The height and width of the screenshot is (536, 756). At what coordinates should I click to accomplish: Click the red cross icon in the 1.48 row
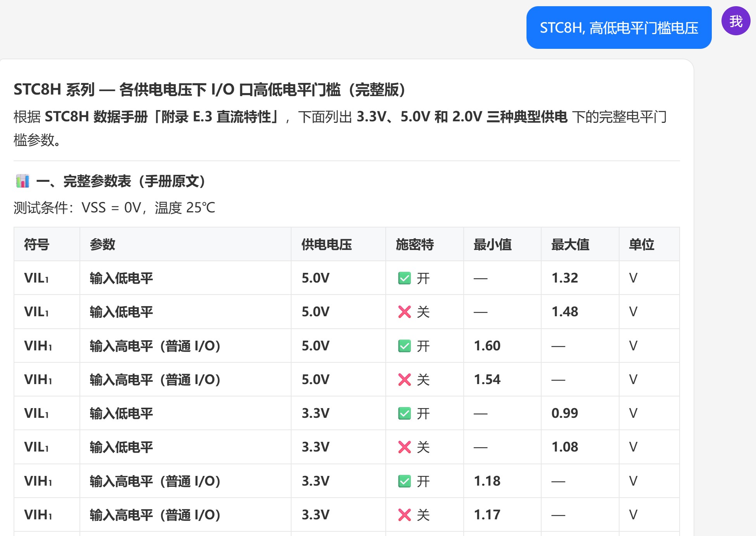tap(404, 312)
